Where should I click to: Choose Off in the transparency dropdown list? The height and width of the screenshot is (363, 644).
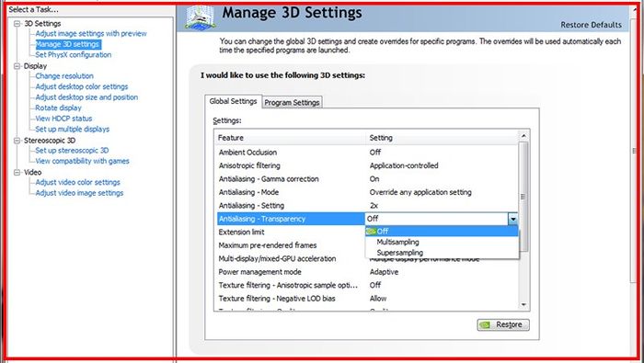pyautogui.click(x=442, y=232)
